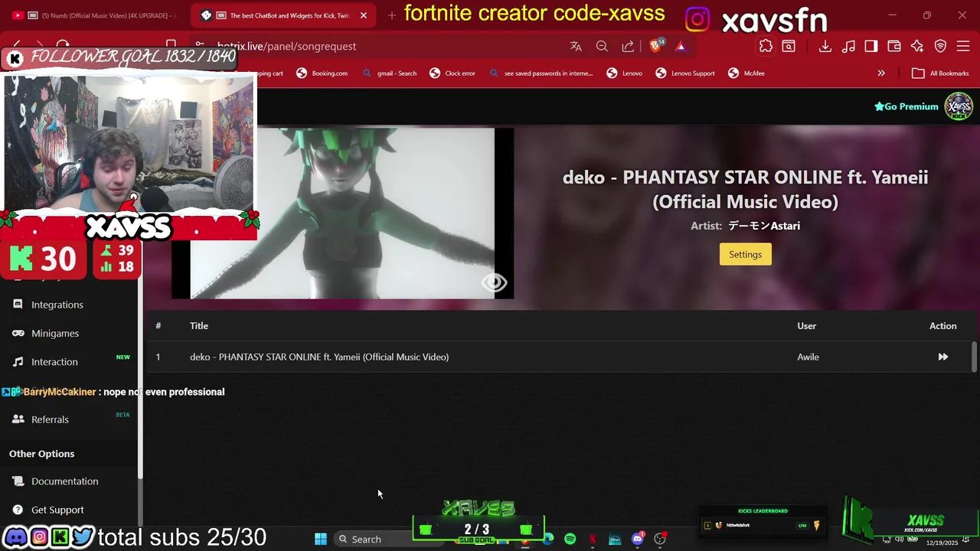The width and height of the screenshot is (980, 551).
Task: Open Interaction in the sidebar
Action: 54,361
